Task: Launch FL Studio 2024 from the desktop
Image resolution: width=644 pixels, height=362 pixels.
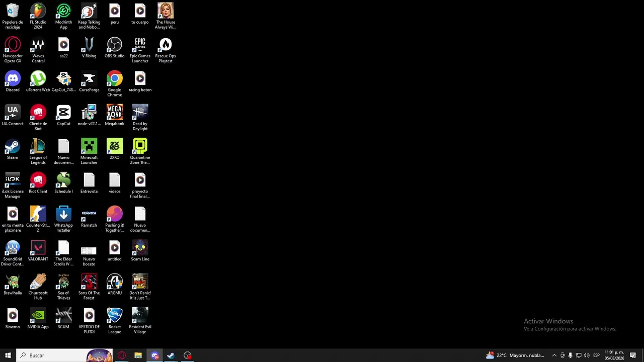Action: 38,16
